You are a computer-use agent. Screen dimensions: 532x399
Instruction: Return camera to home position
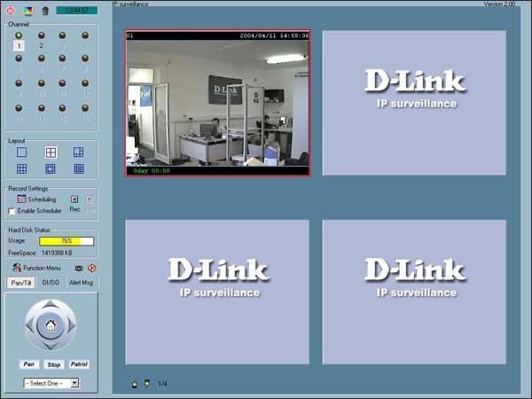point(51,325)
